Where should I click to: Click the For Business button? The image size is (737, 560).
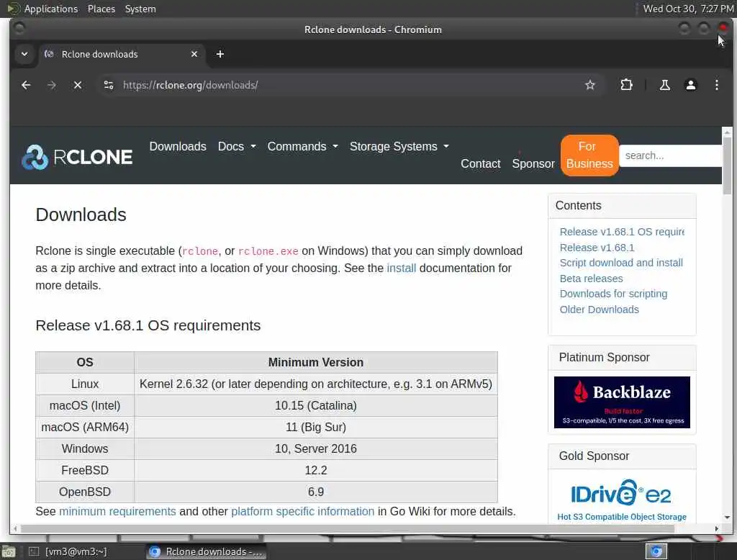(x=589, y=155)
